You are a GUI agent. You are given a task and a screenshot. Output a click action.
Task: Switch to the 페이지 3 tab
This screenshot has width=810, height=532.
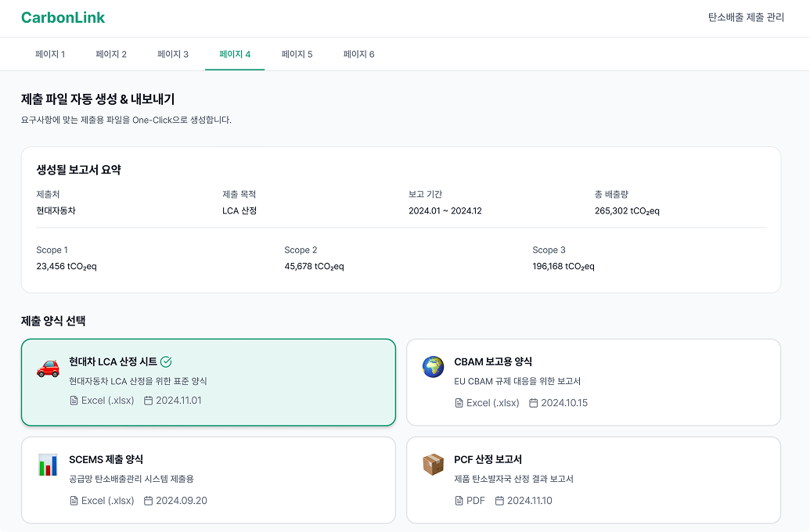coord(172,54)
